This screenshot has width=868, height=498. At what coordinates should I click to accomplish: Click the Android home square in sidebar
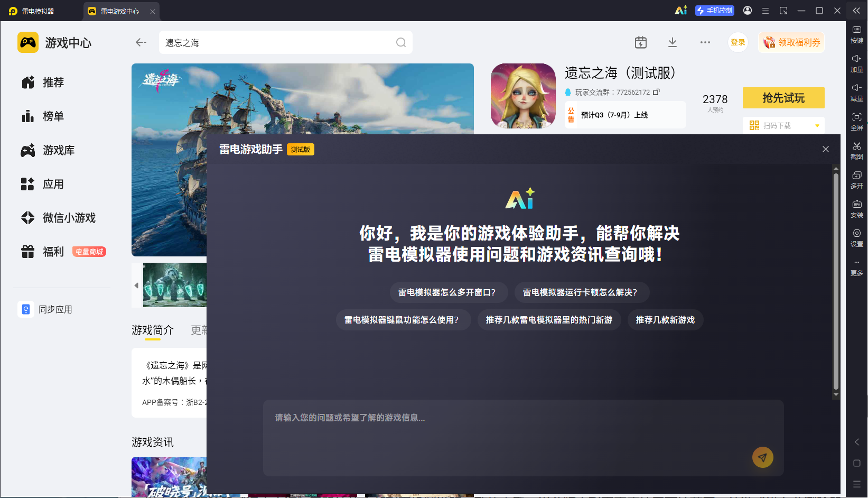[x=857, y=463]
